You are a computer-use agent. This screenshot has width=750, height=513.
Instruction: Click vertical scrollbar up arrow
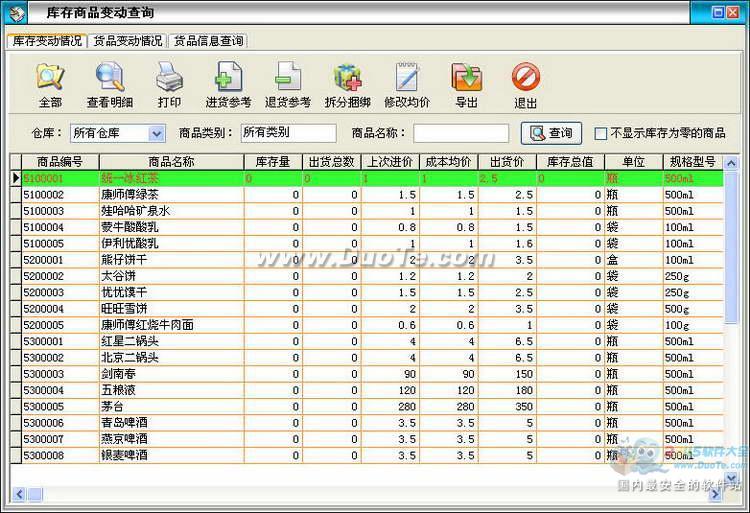[731, 163]
